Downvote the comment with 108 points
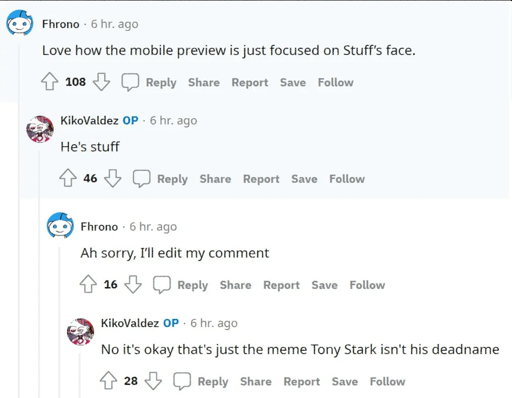The width and height of the screenshot is (512, 398). 101,82
